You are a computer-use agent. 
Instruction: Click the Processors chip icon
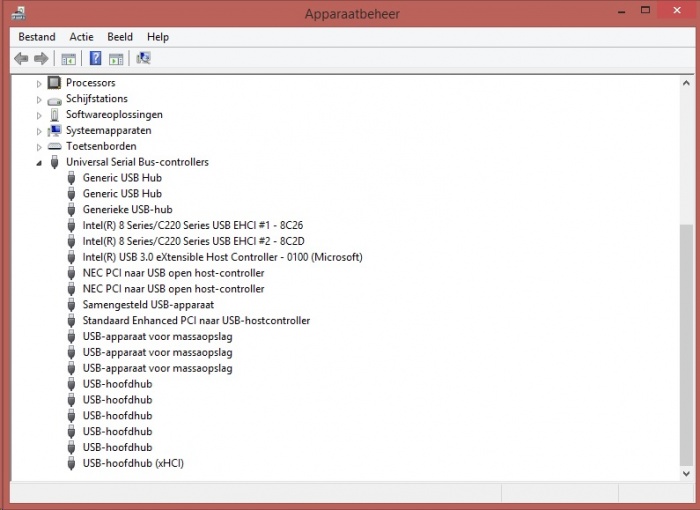pyautogui.click(x=54, y=83)
